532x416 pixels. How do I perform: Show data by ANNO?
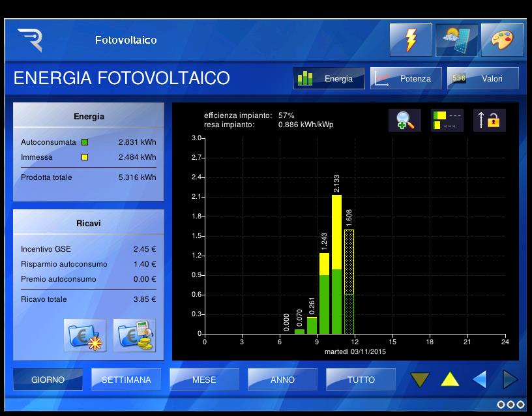(282, 379)
